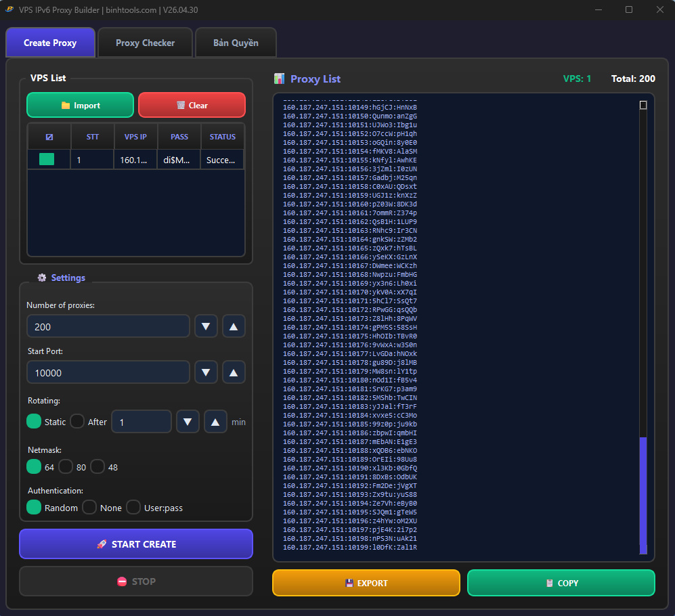The height and width of the screenshot is (616, 675).
Task: Export the proxy list
Action: 366,583
